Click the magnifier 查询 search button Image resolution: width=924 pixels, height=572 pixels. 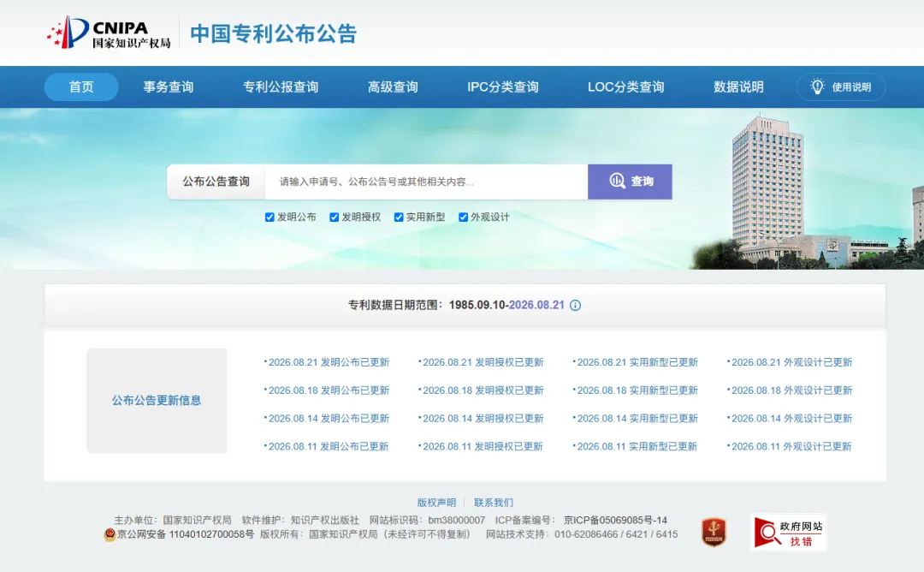[x=630, y=182]
